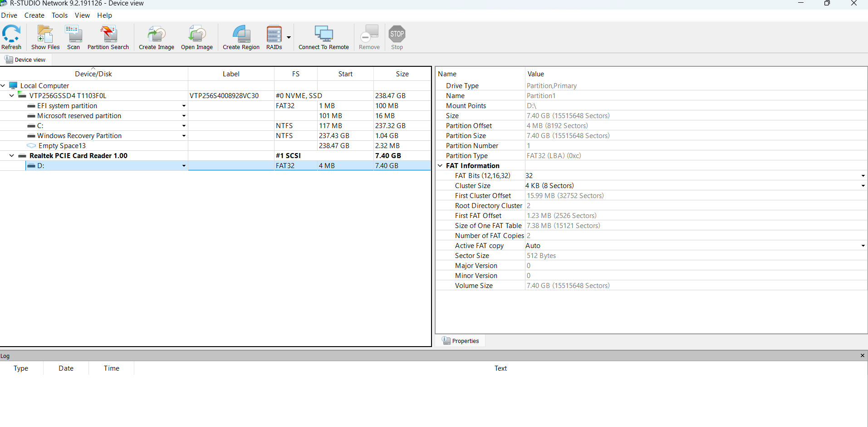Select the Device view tab
The width and height of the screenshot is (868, 427).
26,60
